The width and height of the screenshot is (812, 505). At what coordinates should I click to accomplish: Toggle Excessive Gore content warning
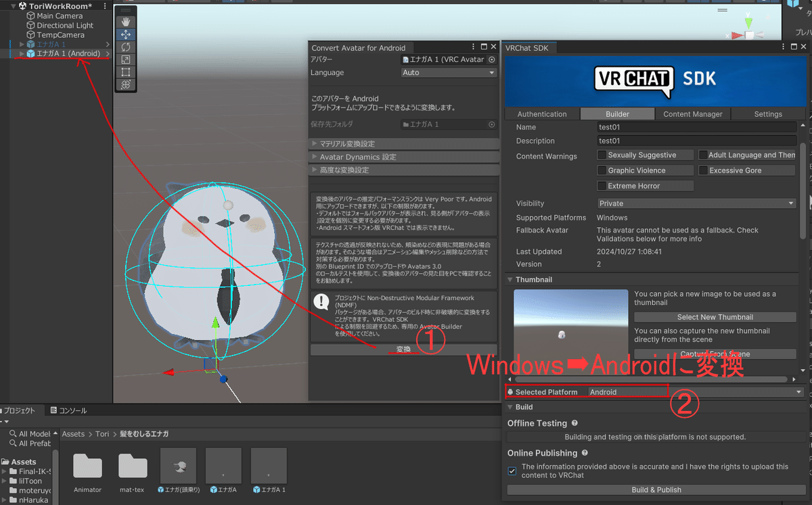[703, 170]
